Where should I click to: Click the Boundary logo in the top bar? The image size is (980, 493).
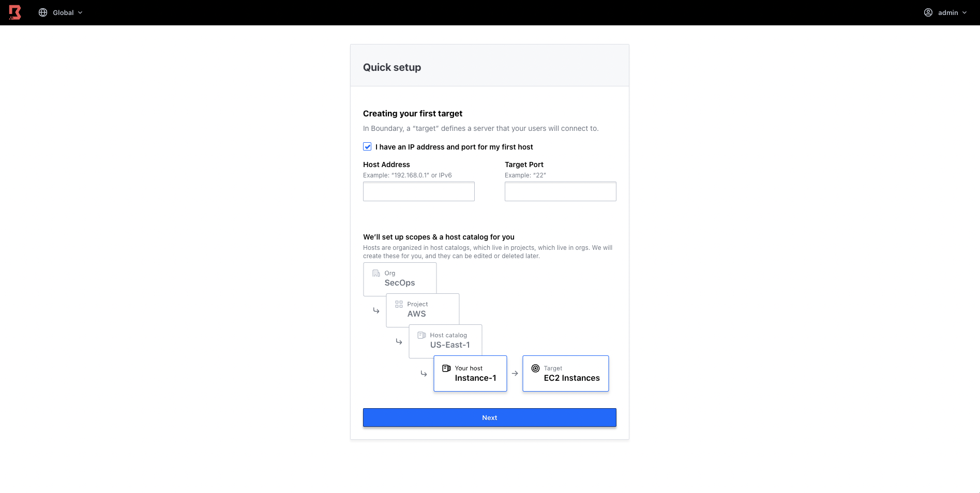click(14, 12)
